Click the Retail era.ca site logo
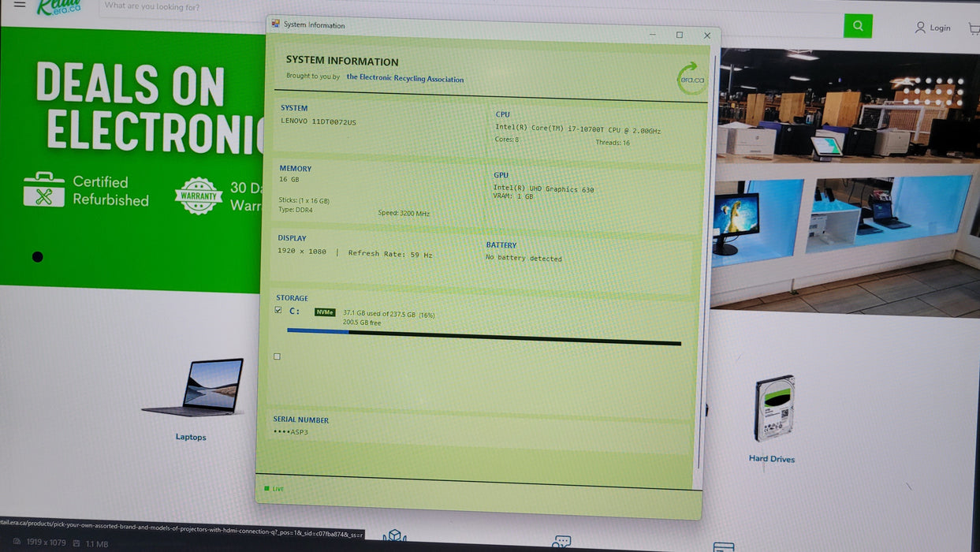Viewport: 980px width, 552px height. pos(58,7)
